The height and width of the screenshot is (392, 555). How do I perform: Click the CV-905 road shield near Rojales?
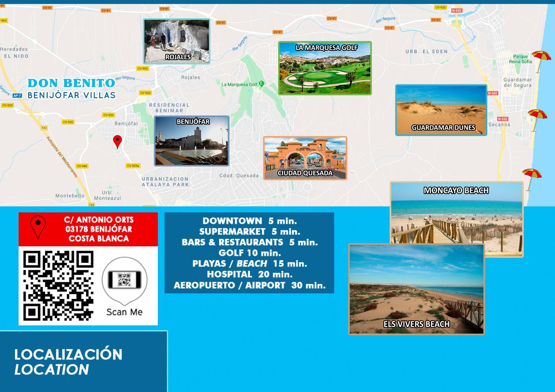pos(143,68)
